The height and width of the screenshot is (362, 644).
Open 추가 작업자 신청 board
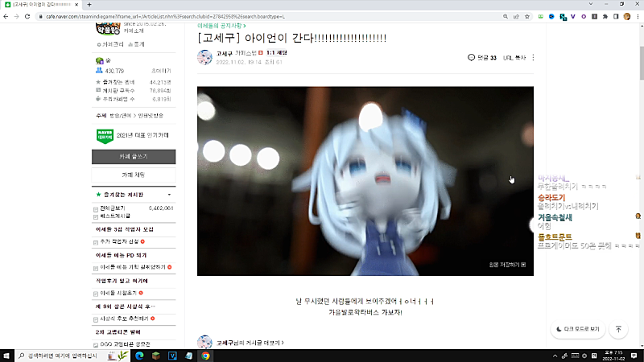(x=119, y=242)
